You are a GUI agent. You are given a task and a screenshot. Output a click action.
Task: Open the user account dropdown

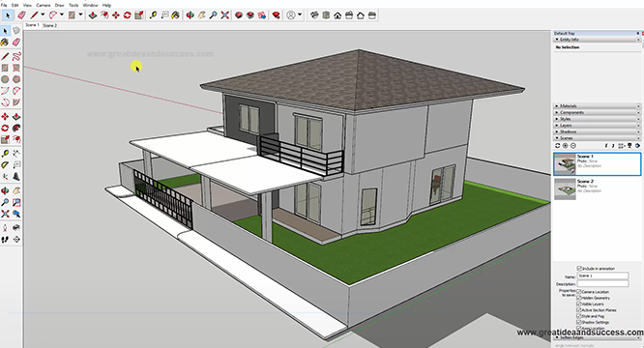tap(300, 15)
